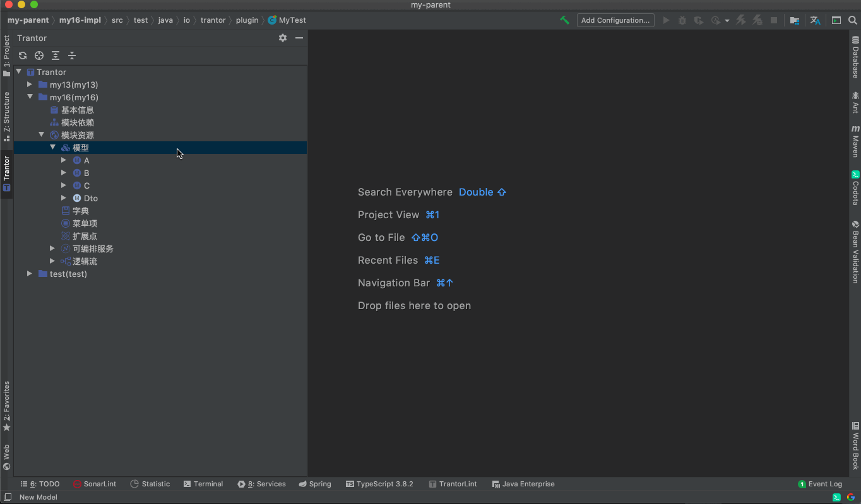Open the Event Log

click(x=820, y=484)
